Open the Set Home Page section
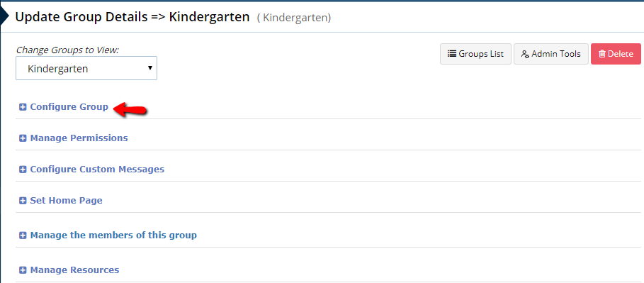The height and width of the screenshot is (283, 644). (66, 201)
